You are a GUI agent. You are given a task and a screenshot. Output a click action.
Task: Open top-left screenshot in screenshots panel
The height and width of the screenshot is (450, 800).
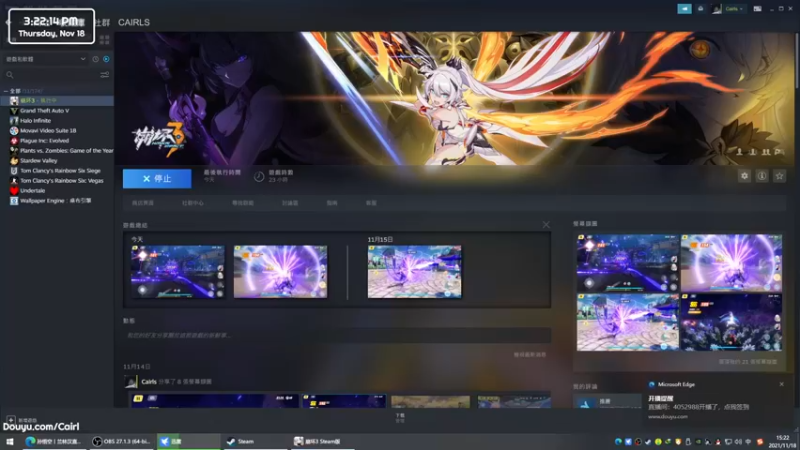point(628,263)
